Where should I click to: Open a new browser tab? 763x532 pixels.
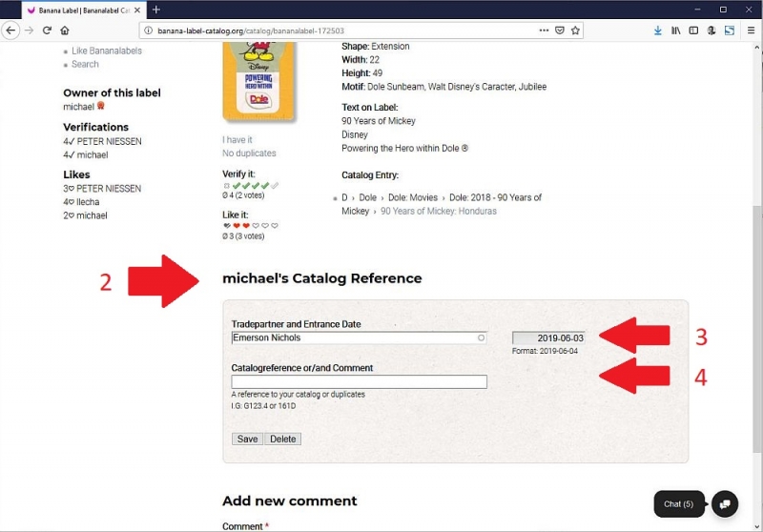[x=156, y=10]
